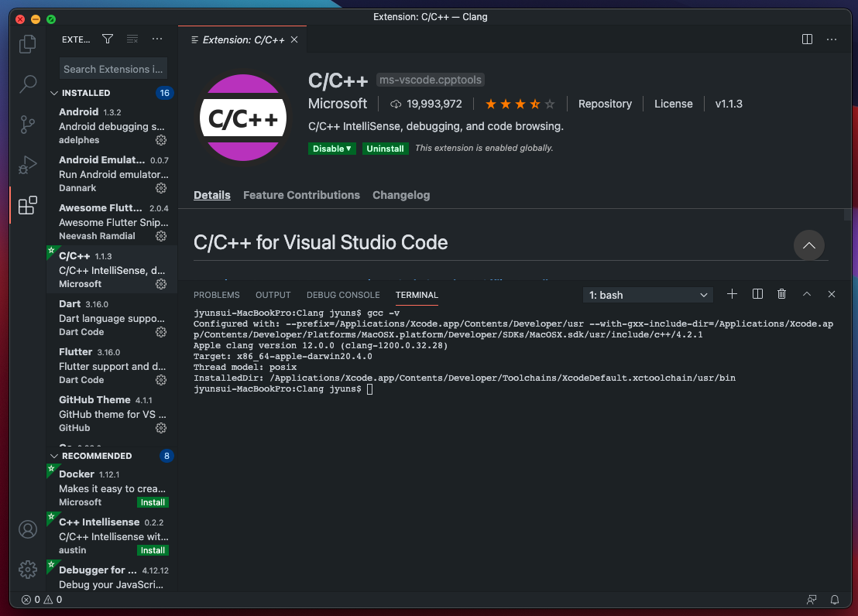
Task: Open the Repository link
Action: click(605, 104)
